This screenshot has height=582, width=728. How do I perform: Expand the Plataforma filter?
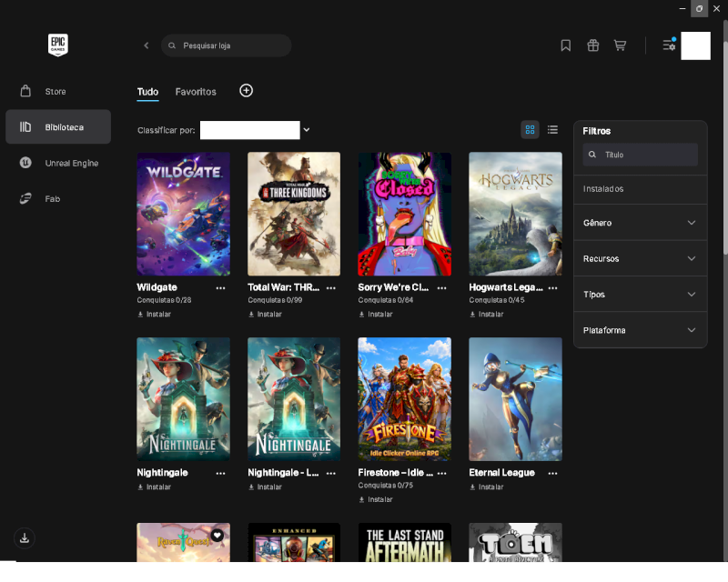point(641,330)
